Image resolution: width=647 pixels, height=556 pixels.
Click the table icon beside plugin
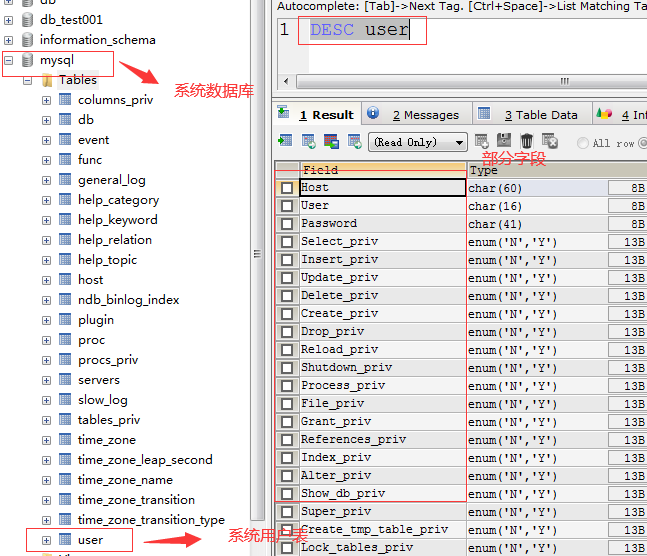[x=65, y=319]
